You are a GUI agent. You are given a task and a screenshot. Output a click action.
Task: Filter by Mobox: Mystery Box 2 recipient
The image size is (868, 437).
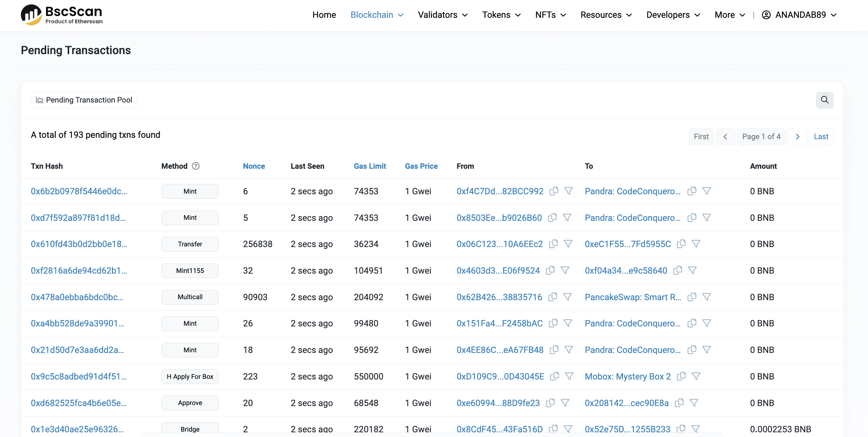pos(696,376)
